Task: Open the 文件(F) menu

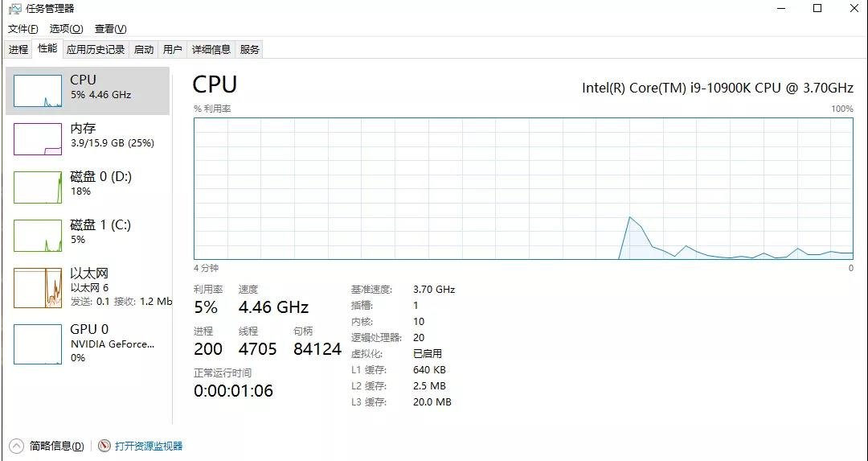Action: coord(23,29)
